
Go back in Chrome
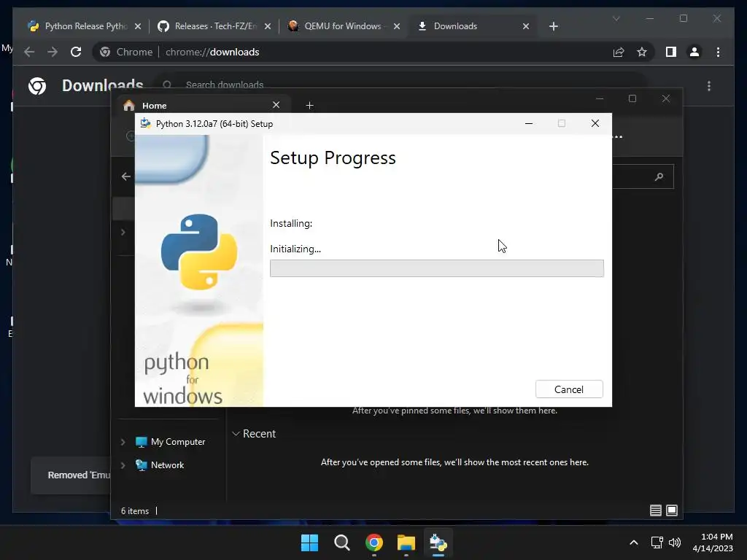[29, 52]
